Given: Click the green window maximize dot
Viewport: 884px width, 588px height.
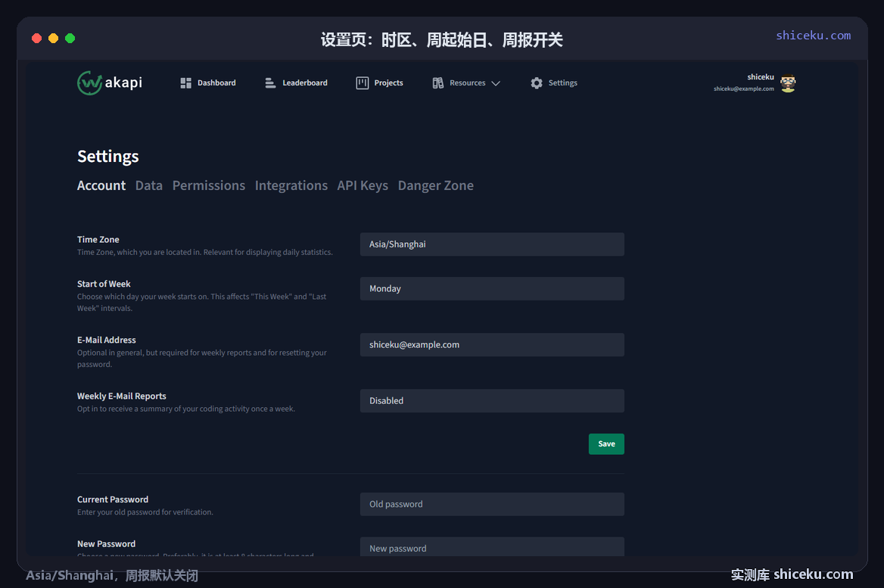Looking at the screenshot, I should [70, 39].
